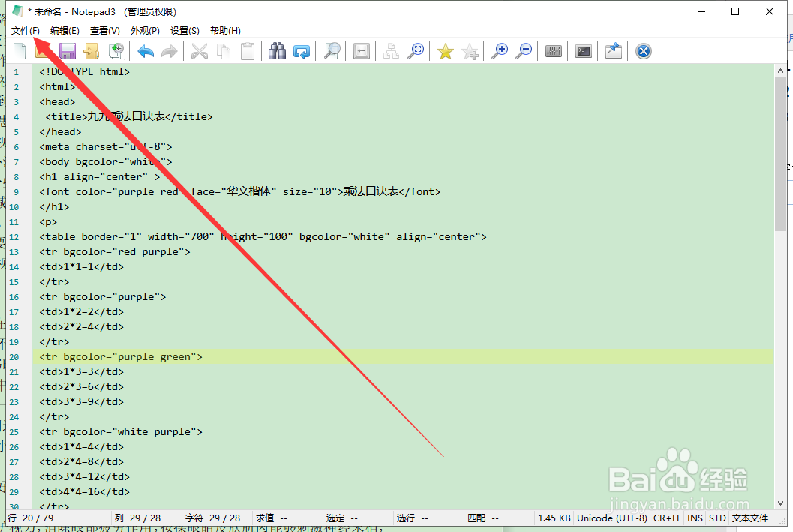Image resolution: width=793 pixels, height=532 pixels.
Task: Click line 6 "<meta charset="utf-8">"
Action: coord(106,146)
